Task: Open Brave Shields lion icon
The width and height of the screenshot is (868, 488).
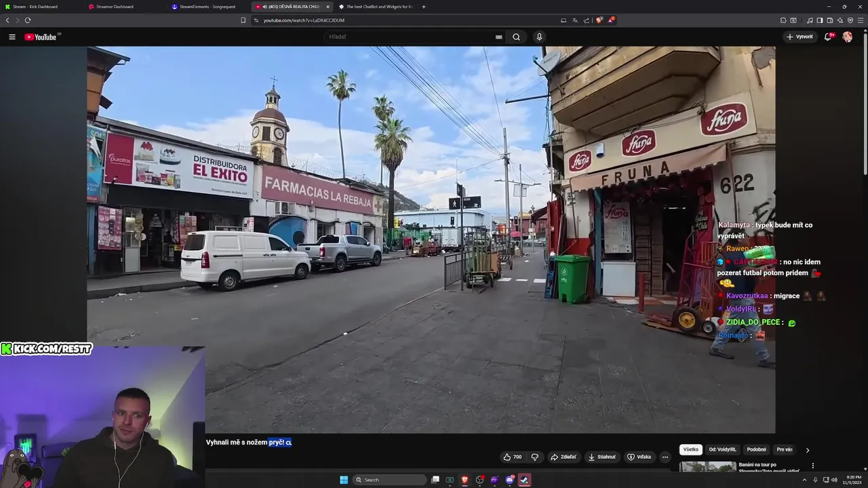Action: pos(599,20)
